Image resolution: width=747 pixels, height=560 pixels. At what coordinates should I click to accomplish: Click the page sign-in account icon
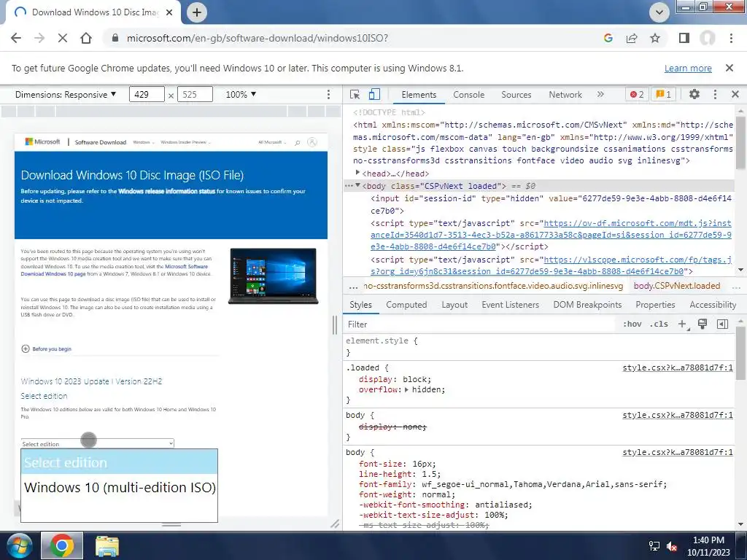click(x=312, y=142)
